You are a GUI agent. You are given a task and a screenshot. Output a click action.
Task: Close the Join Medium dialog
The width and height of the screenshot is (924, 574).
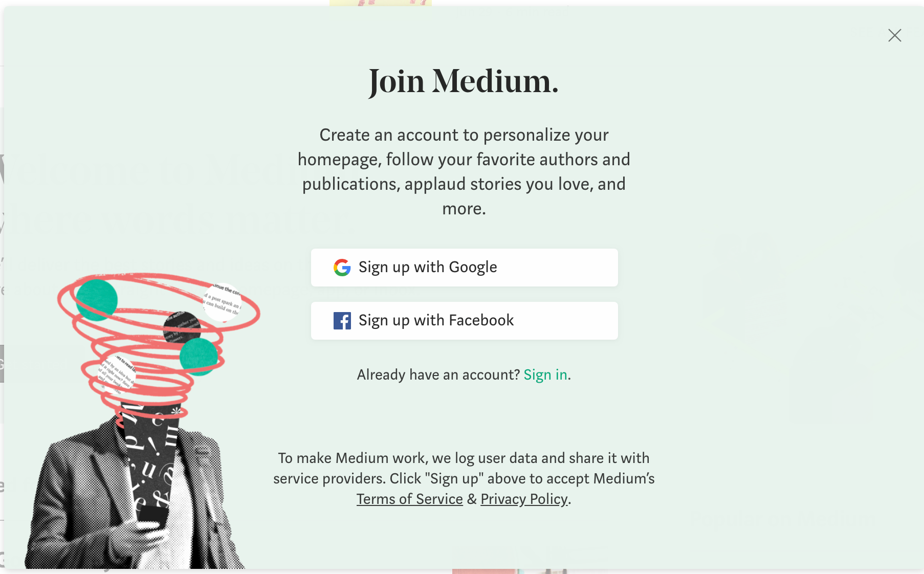coord(894,36)
